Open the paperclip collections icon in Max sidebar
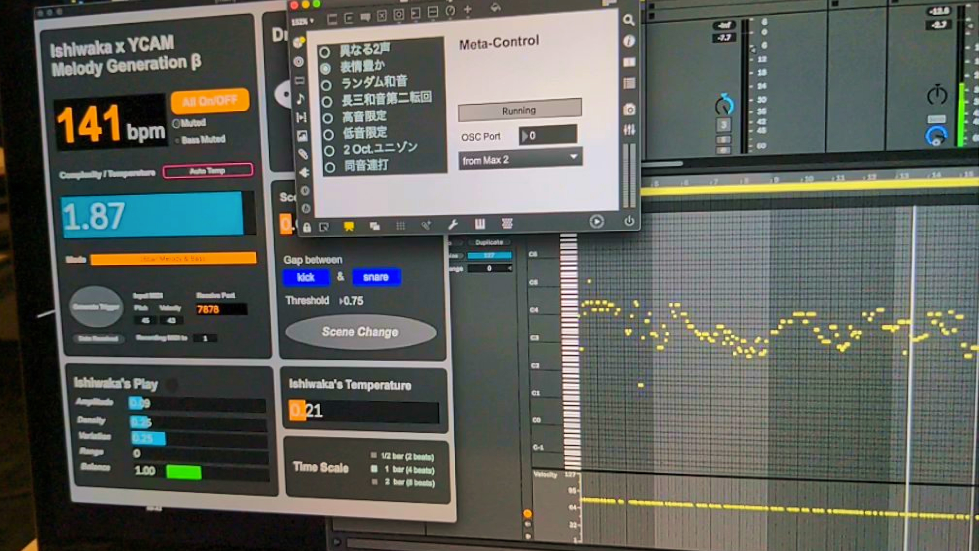 pos(303,154)
